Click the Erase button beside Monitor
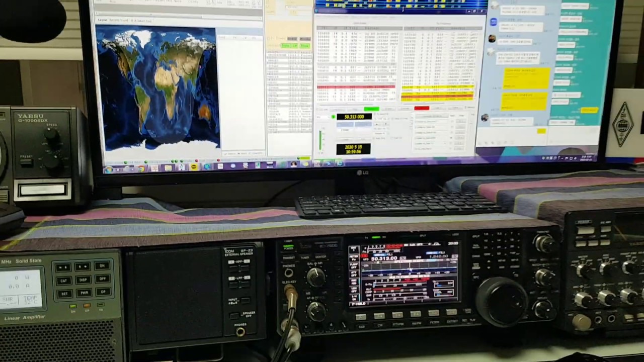Viewport: 644px width, 362px height. point(388,109)
